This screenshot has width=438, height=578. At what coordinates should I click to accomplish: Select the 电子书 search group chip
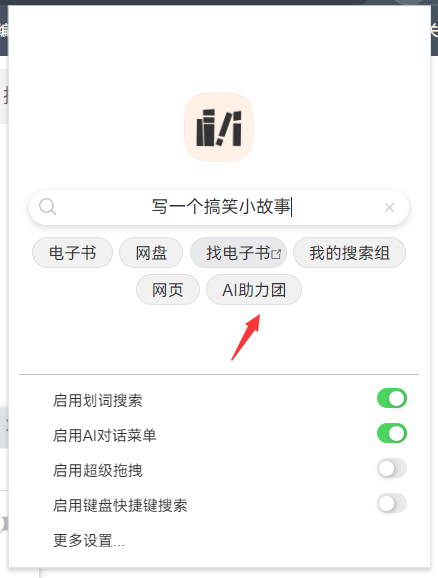72,253
